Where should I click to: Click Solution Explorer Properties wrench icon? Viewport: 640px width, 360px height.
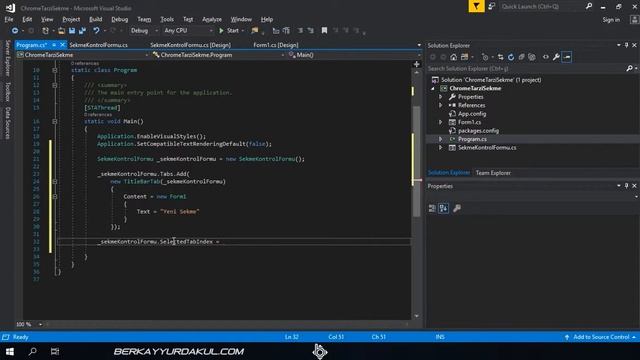pos(556,57)
